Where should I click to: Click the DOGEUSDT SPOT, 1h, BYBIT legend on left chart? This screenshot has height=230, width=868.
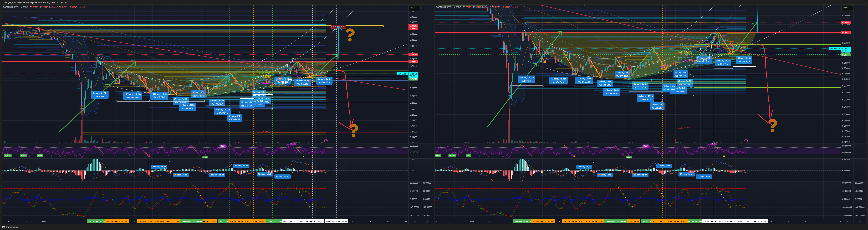16,7
